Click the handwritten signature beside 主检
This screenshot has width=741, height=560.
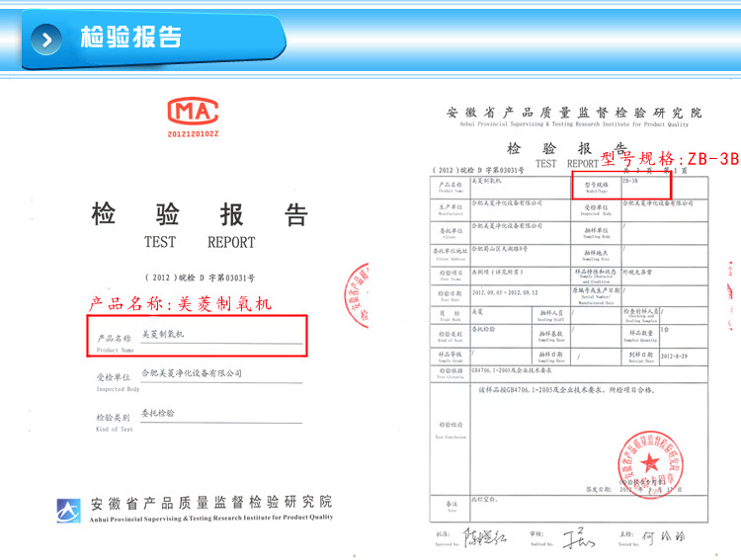coord(664,537)
